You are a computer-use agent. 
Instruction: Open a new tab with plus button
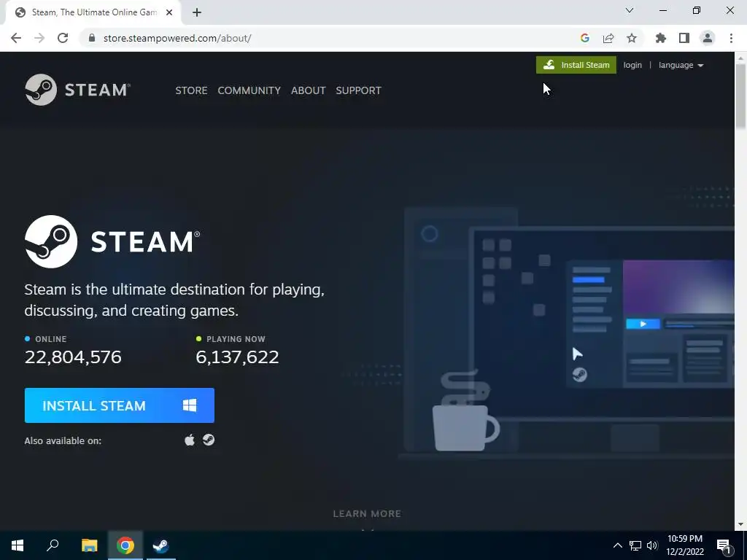[197, 12]
